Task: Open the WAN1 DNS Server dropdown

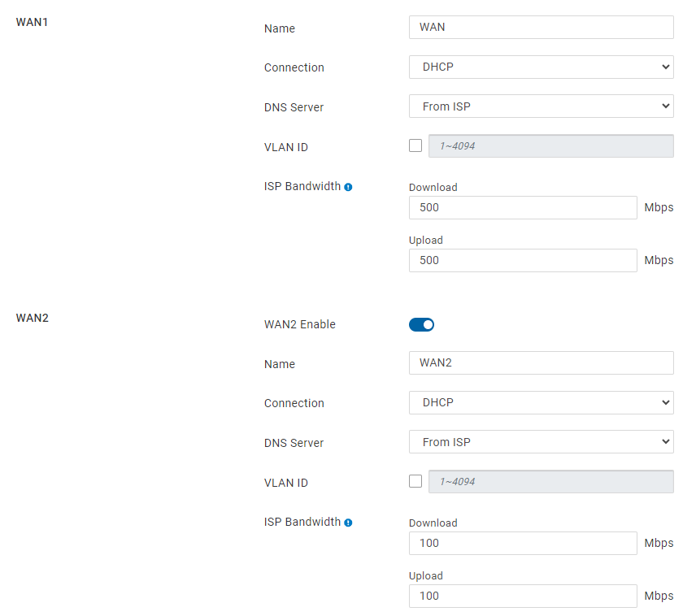Action: tap(541, 106)
